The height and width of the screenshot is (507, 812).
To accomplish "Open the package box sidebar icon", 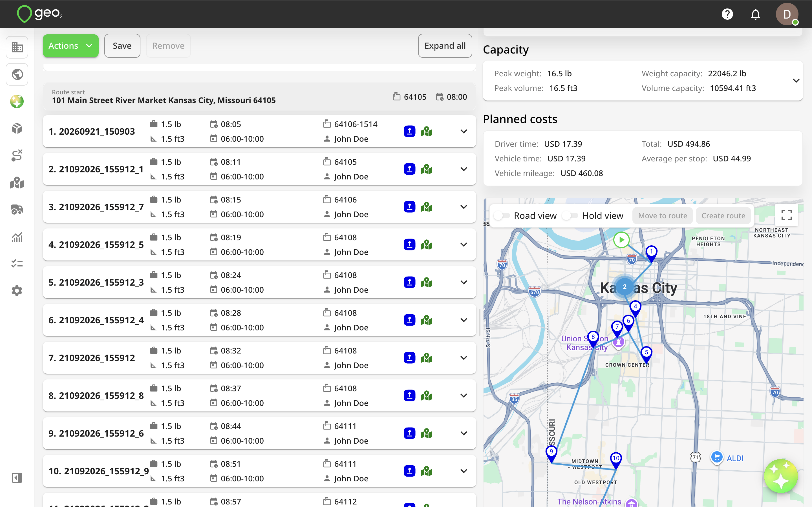I will [x=17, y=128].
